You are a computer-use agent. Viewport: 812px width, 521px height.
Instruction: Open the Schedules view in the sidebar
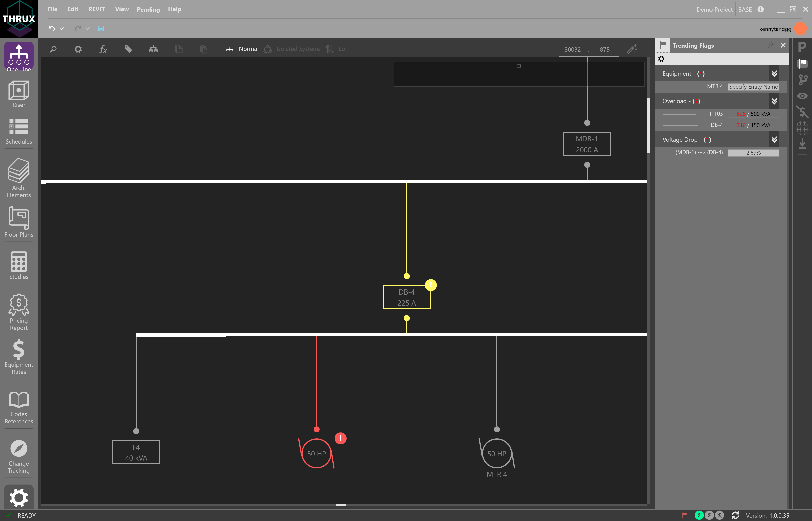pos(18,130)
